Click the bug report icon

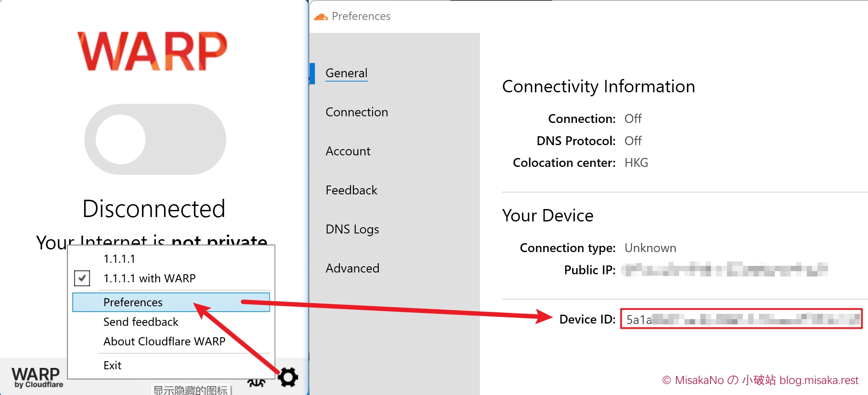256,383
